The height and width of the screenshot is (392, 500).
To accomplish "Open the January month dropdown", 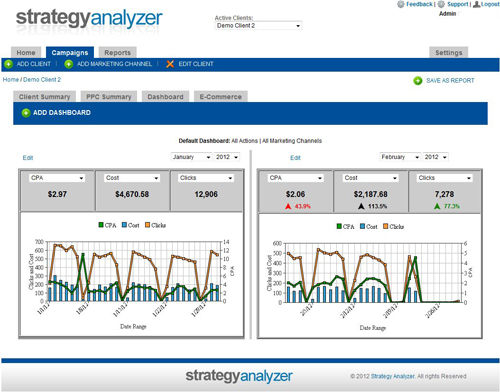I will (x=191, y=157).
